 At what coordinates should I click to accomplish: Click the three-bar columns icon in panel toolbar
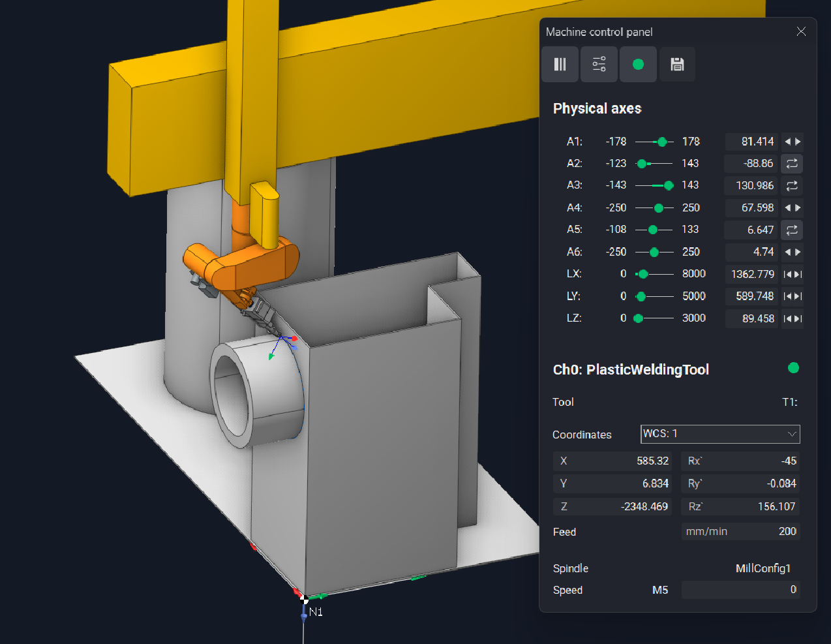[x=560, y=64]
